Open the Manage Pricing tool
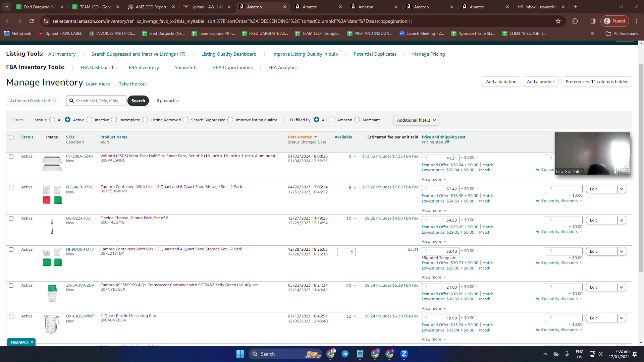 428,54
